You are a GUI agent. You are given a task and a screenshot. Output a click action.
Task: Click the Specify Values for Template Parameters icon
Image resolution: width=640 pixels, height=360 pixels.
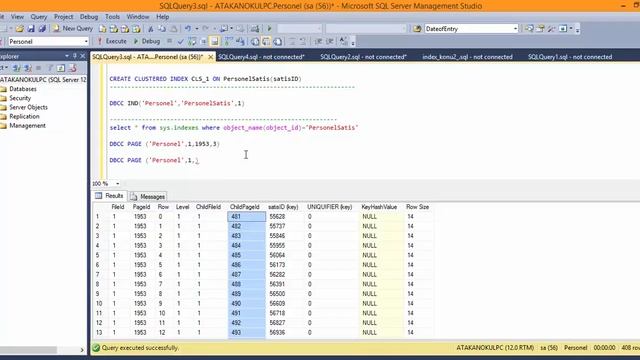tap(344, 41)
